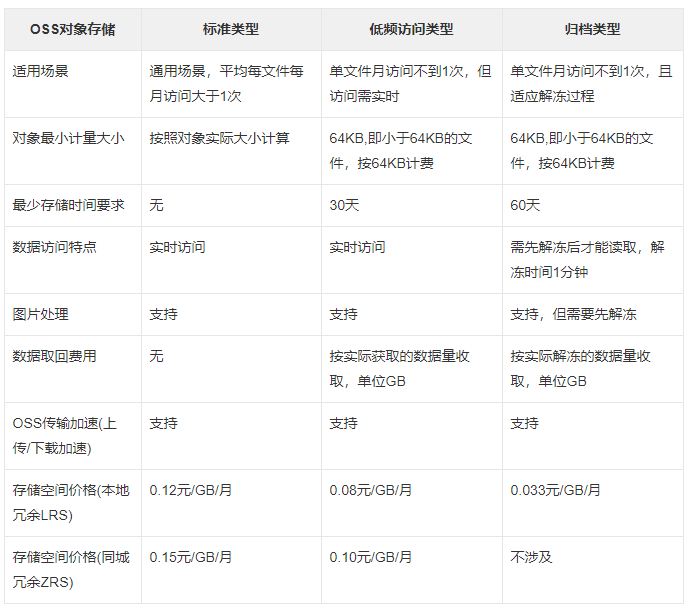Select the "低频访问类型" column header
This screenshot has height=611, width=688.
[411, 30]
